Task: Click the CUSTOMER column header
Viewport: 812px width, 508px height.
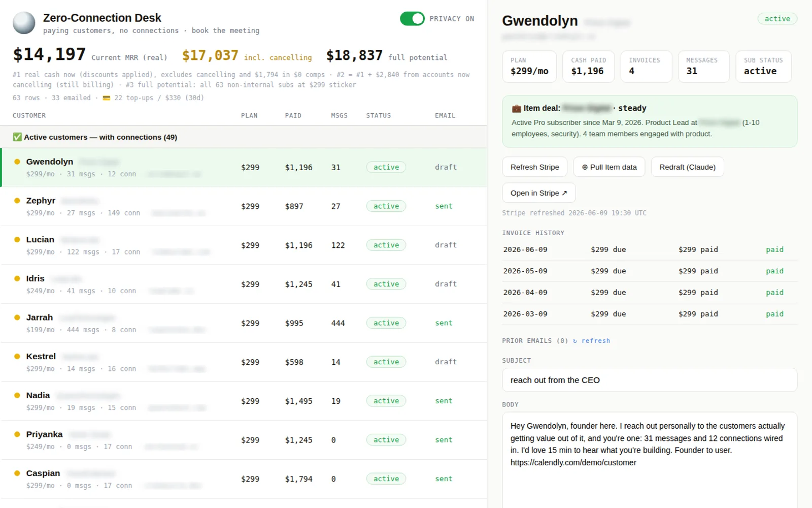Action: [x=29, y=116]
